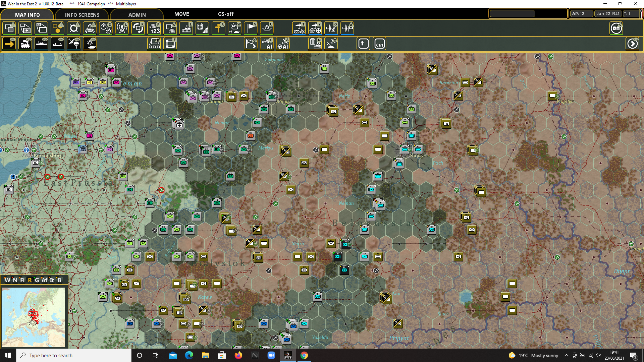644x362 pixels.
Task: Open the ADMIN menu tab
Action: [137, 15]
